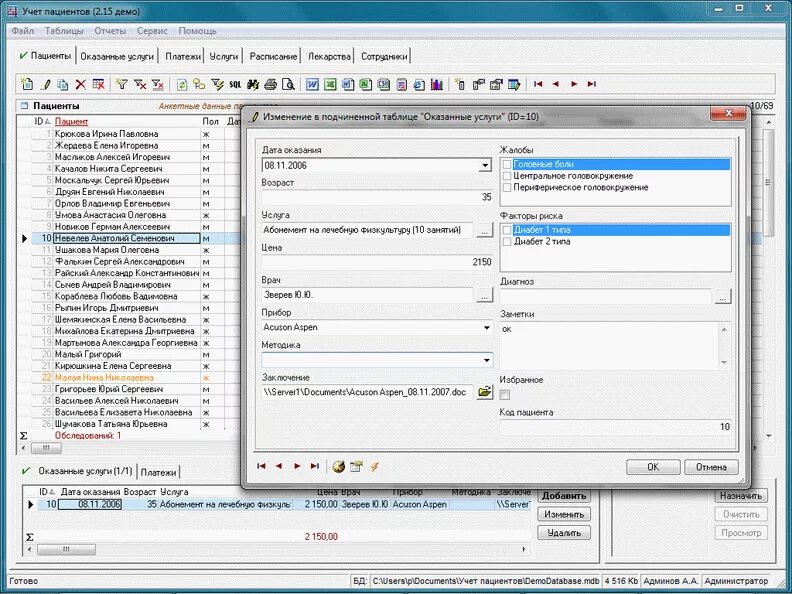This screenshot has height=594, width=792.
Task: Click the green refresh data icon
Action: (x=182, y=84)
